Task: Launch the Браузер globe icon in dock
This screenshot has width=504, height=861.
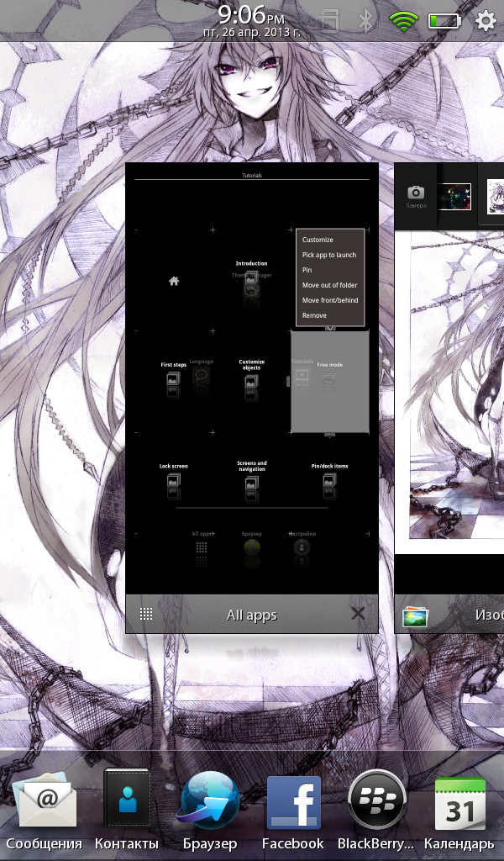Action: click(210, 811)
